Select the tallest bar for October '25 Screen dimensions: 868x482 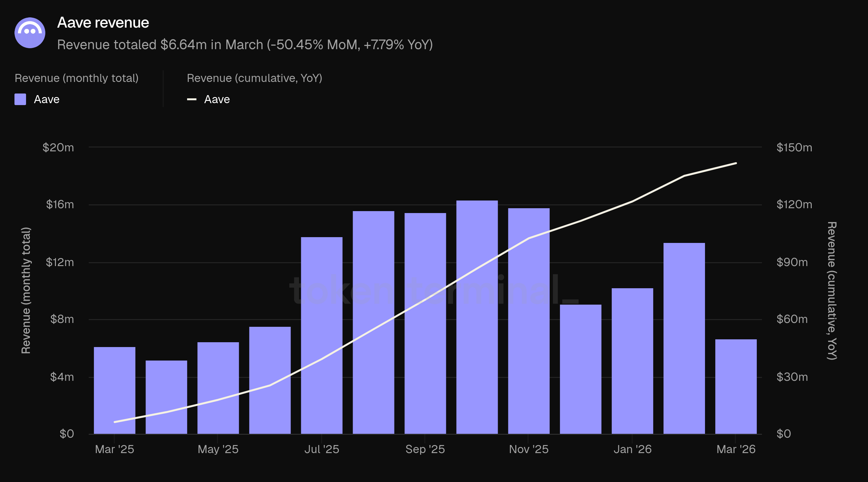[477, 317]
